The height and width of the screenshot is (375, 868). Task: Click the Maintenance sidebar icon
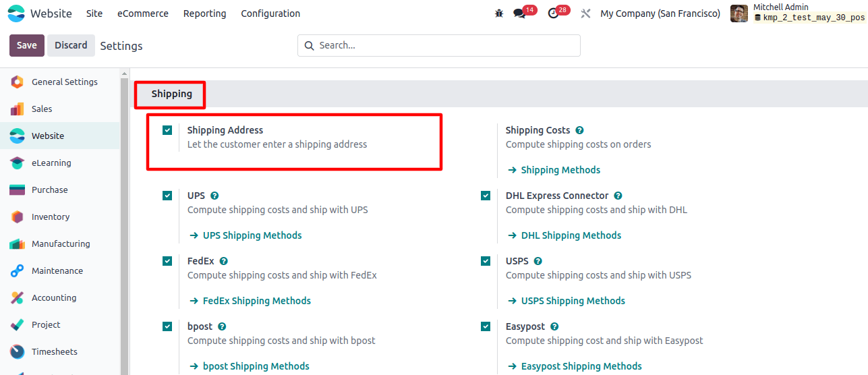18,271
